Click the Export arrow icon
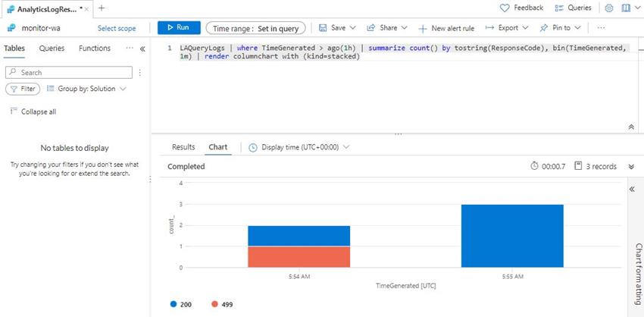Viewport: 644px width, 317px height. tap(489, 28)
